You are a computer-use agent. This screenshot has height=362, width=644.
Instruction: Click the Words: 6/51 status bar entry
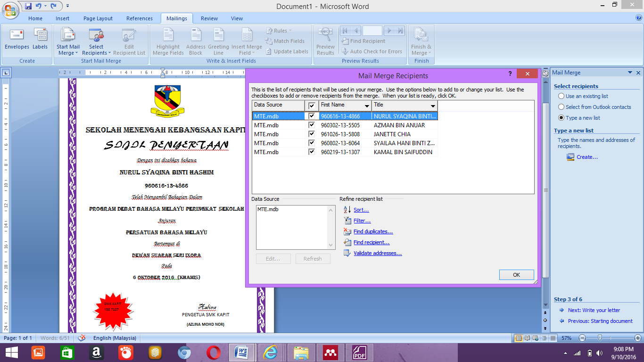[x=55, y=338]
